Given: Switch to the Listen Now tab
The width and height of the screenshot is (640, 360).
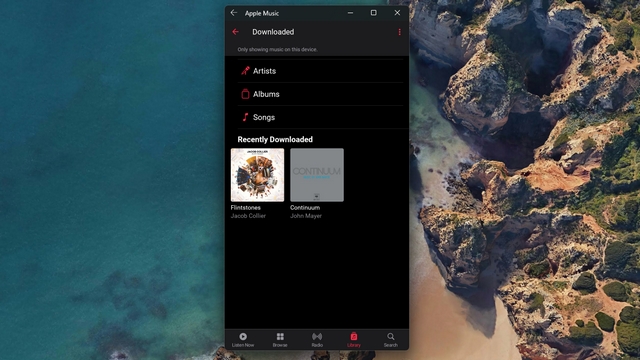Looking at the screenshot, I should click(243, 340).
